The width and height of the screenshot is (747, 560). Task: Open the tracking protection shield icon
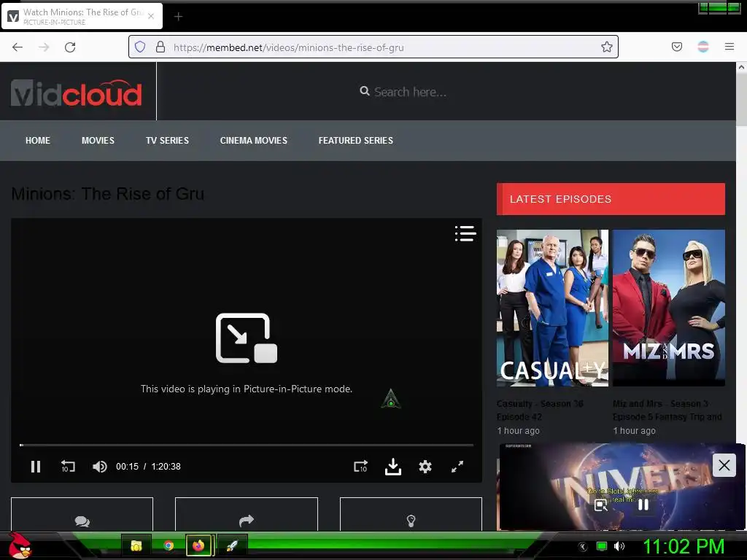(x=140, y=47)
